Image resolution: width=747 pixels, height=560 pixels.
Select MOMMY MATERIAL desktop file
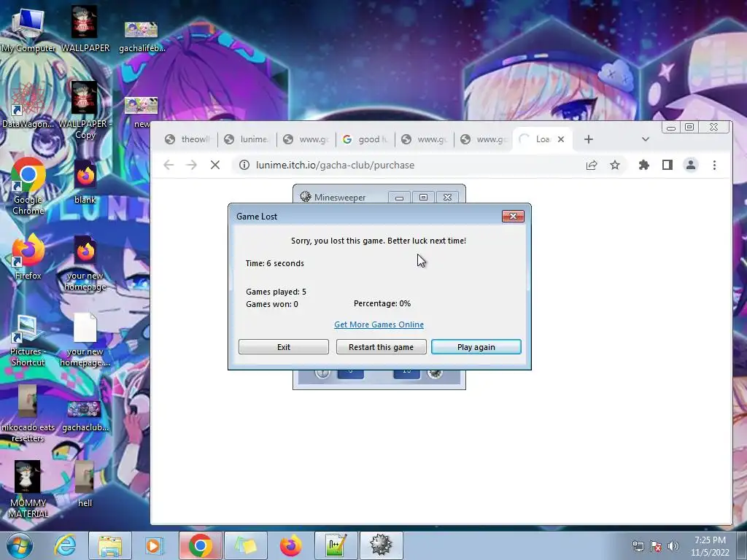tap(28, 489)
